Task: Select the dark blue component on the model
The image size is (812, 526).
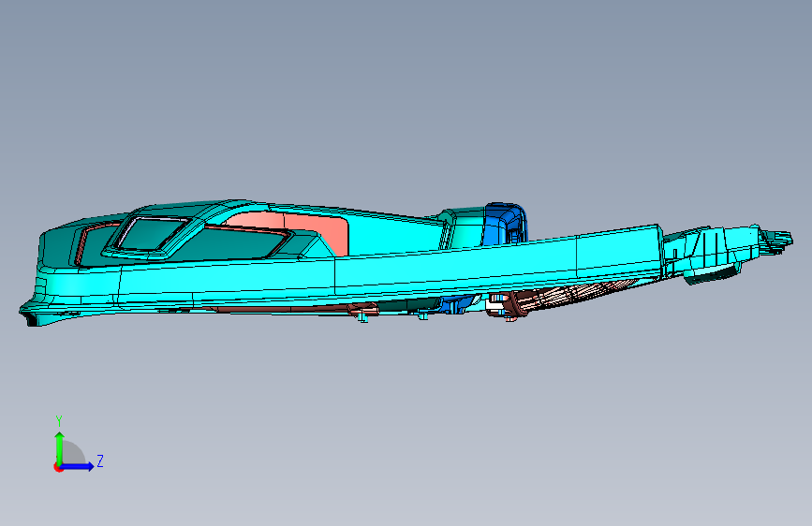Action: [x=506, y=223]
